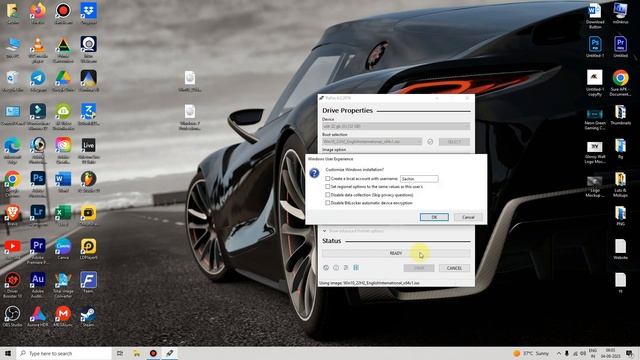
Task: Open Download Button Word document icon
Action: coord(595,16)
